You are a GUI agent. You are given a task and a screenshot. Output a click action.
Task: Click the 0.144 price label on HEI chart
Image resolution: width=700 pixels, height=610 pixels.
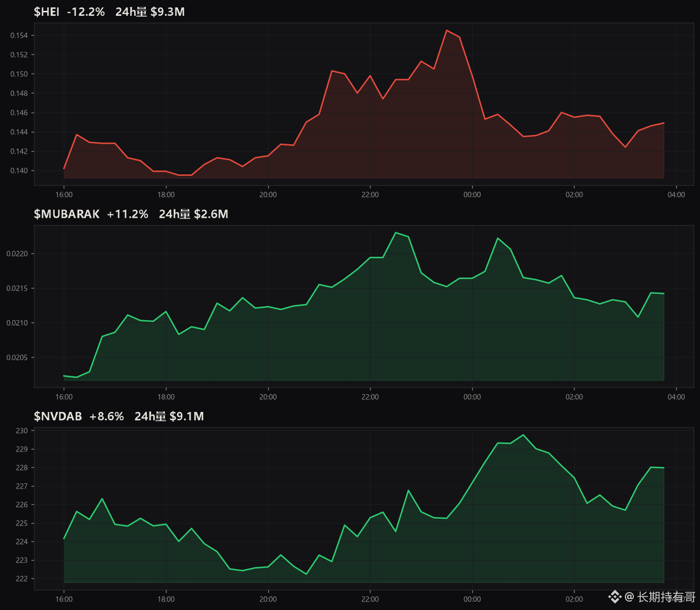click(19, 132)
